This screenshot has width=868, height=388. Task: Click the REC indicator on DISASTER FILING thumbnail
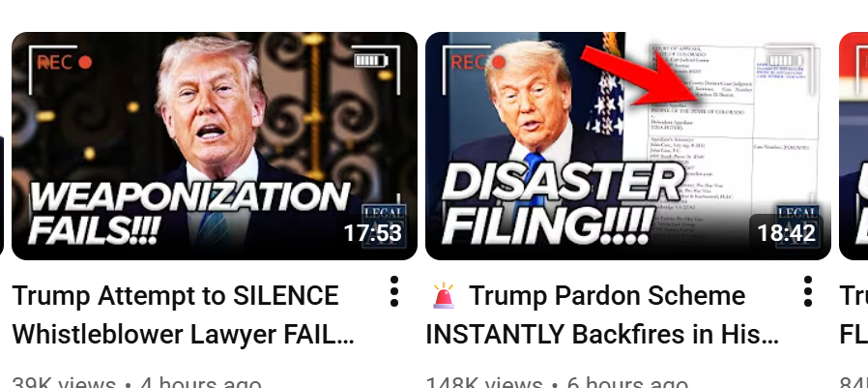click(478, 63)
